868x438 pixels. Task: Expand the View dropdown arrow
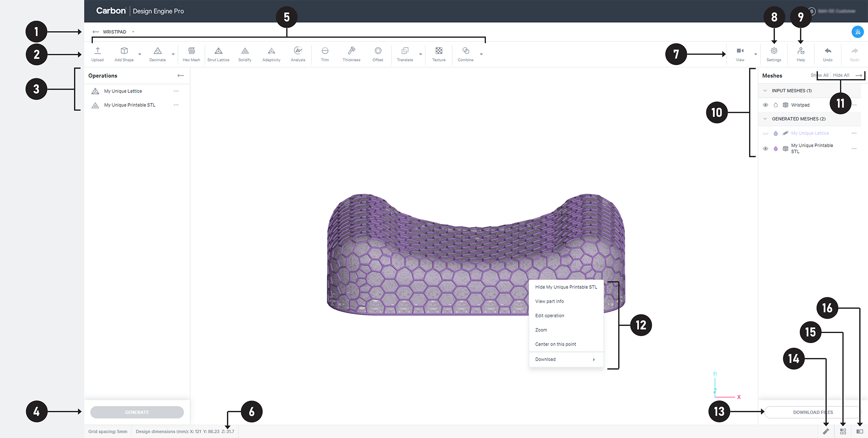click(756, 54)
